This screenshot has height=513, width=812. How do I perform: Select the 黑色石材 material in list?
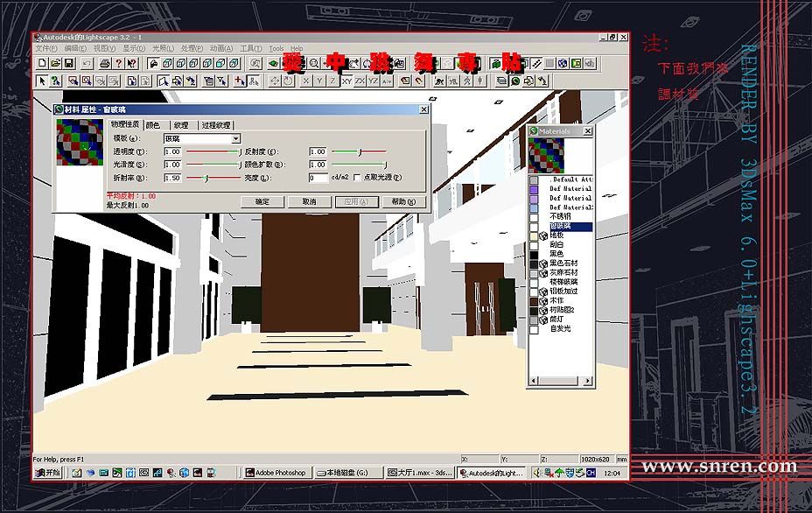pyautogui.click(x=563, y=264)
